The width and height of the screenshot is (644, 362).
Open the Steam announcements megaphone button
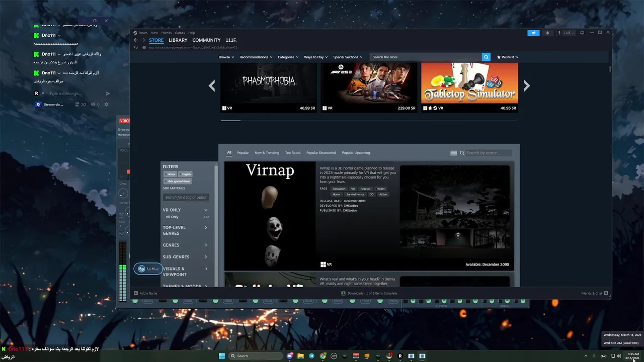533,33
